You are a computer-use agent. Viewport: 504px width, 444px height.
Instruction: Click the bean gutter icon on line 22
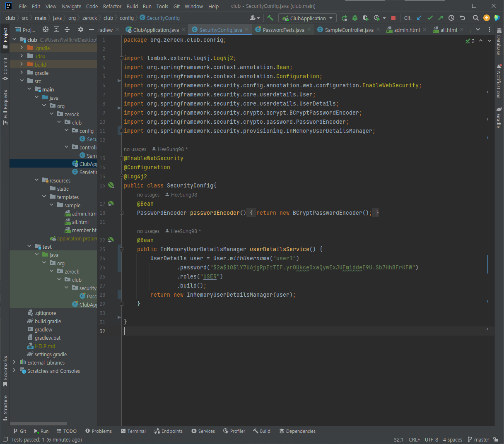pyautogui.click(x=111, y=240)
